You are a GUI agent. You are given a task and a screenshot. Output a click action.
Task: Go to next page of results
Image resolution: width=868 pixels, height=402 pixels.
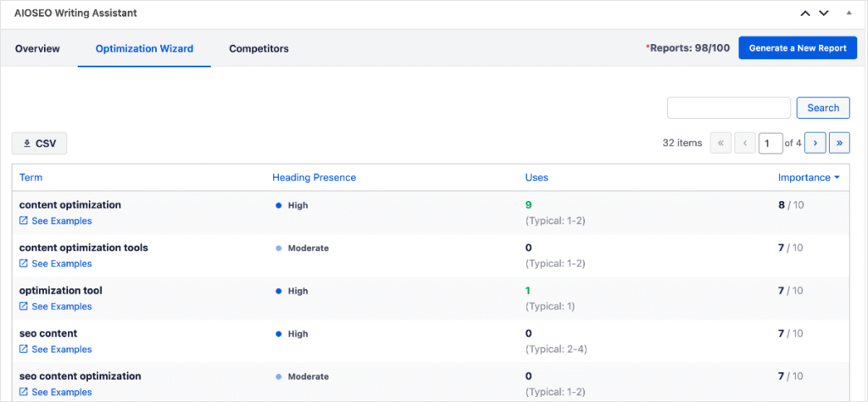815,142
